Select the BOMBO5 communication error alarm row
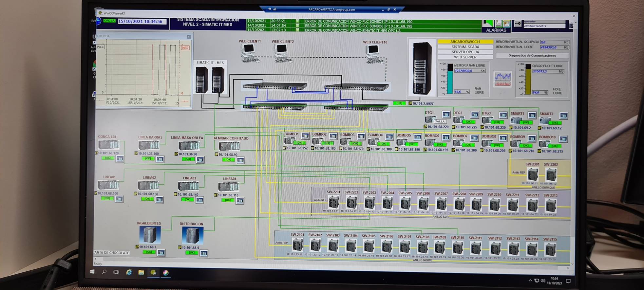Screen dimensions: 644x290 [x=364, y=21]
